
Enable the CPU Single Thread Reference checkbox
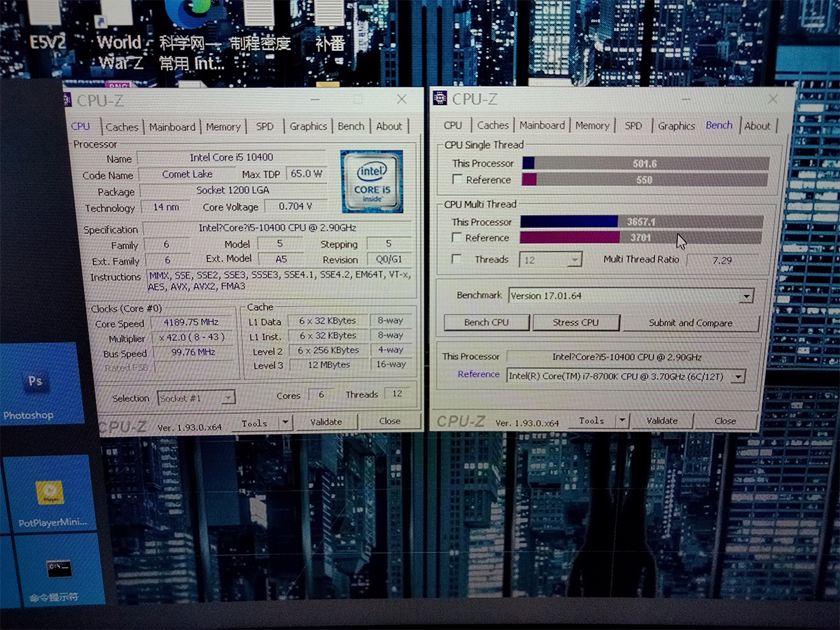coord(456,180)
